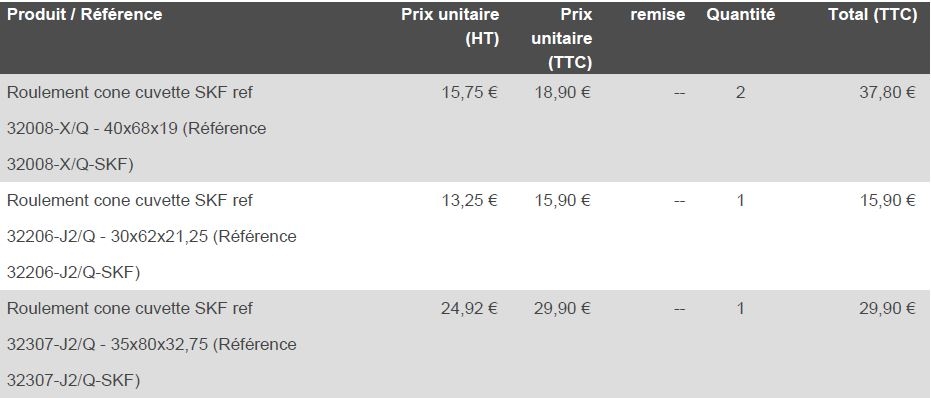Click the 13,25 € HT price
931x398 pixels.
tap(469, 201)
